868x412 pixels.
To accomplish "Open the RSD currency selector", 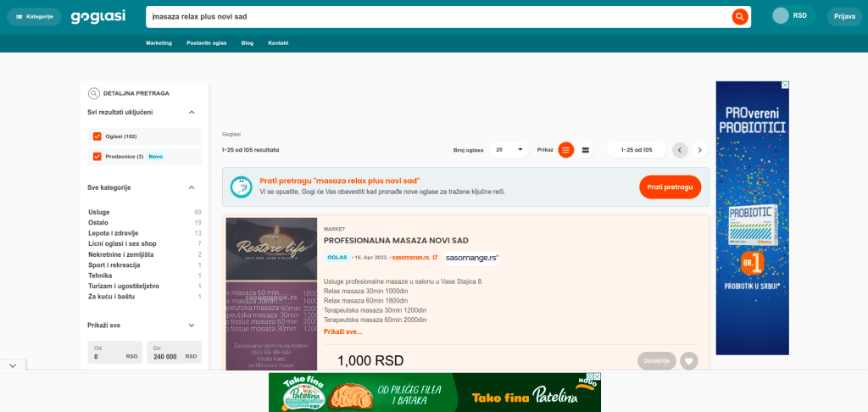I will [792, 16].
